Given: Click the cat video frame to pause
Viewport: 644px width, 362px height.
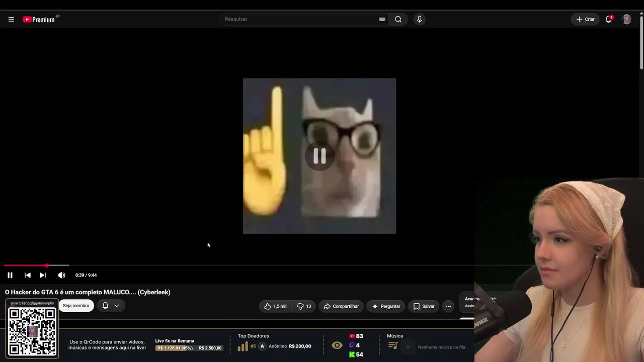Looking at the screenshot, I should (319, 156).
